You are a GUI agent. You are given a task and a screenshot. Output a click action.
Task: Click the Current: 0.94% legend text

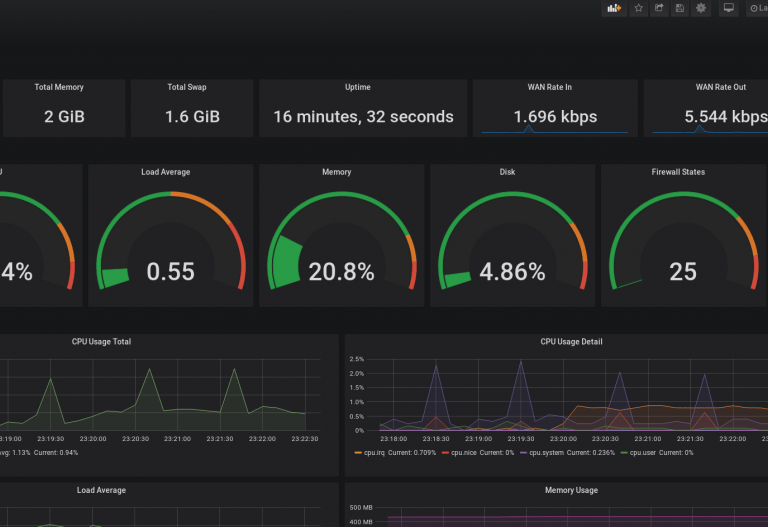click(x=56, y=453)
